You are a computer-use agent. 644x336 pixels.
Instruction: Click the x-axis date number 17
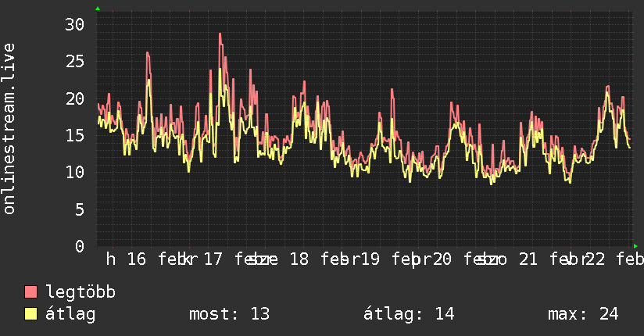tap(213, 259)
